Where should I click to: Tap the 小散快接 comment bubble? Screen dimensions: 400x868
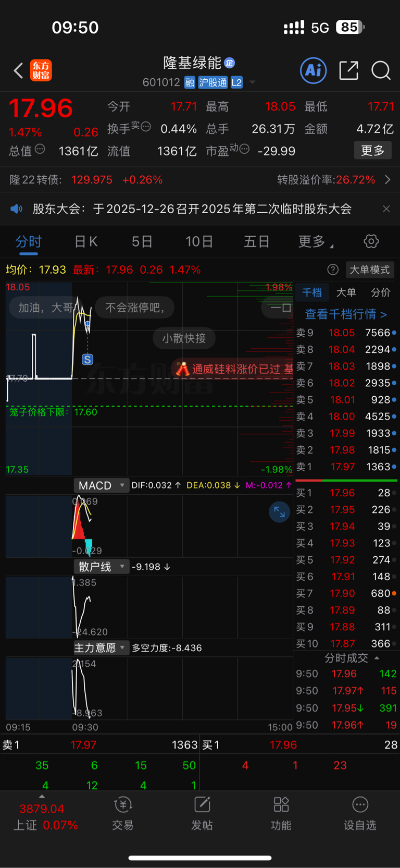click(x=184, y=338)
